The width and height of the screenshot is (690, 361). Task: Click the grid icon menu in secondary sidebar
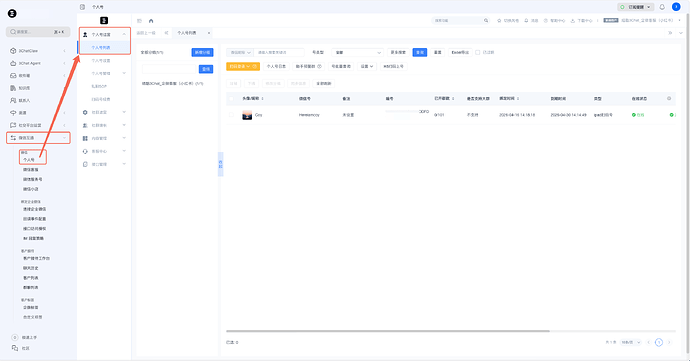coord(85,138)
